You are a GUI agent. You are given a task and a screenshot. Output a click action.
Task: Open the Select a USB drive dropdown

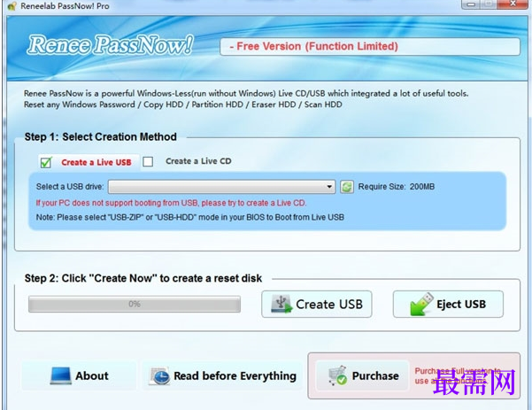pyautogui.click(x=221, y=187)
